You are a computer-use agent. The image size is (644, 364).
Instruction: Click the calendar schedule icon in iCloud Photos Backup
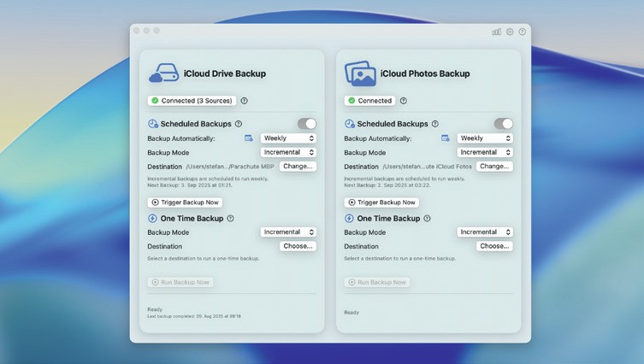click(x=446, y=138)
